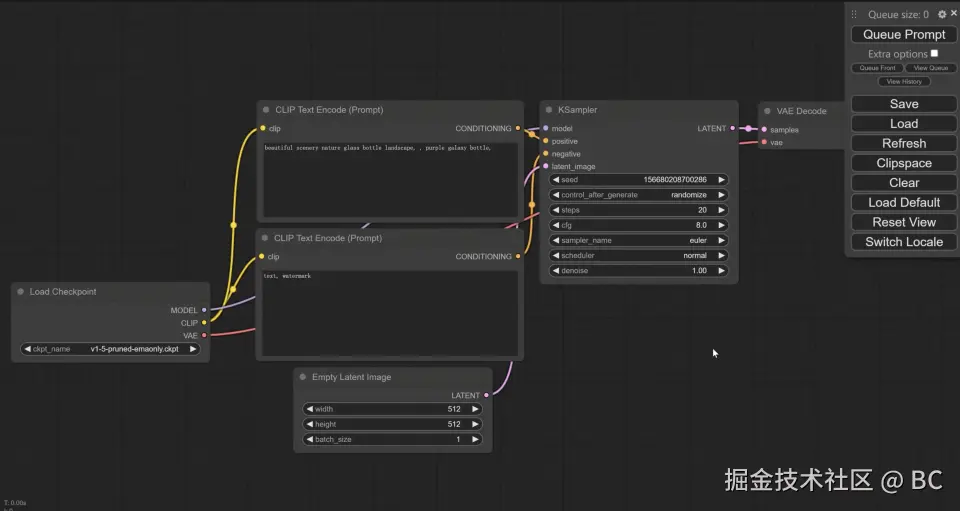Click the VAE output socket on Load Checkpoint
This screenshot has height=511, width=960.
coord(204,335)
